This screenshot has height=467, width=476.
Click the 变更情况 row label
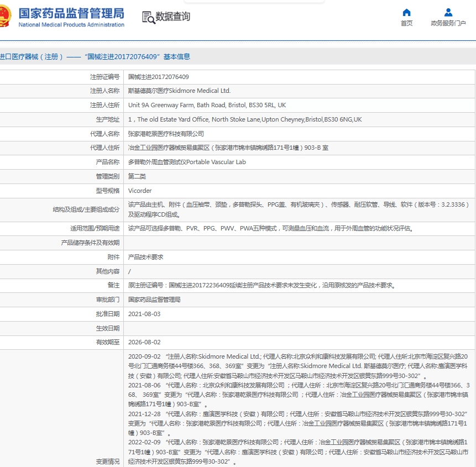click(108, 461)
